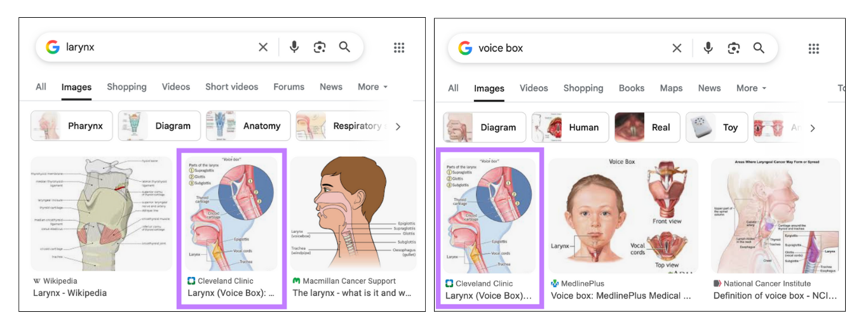The width and height of the screenshot is (868, 329).
Task: Open Maps tab in voice box results
Action: point(671,88)
